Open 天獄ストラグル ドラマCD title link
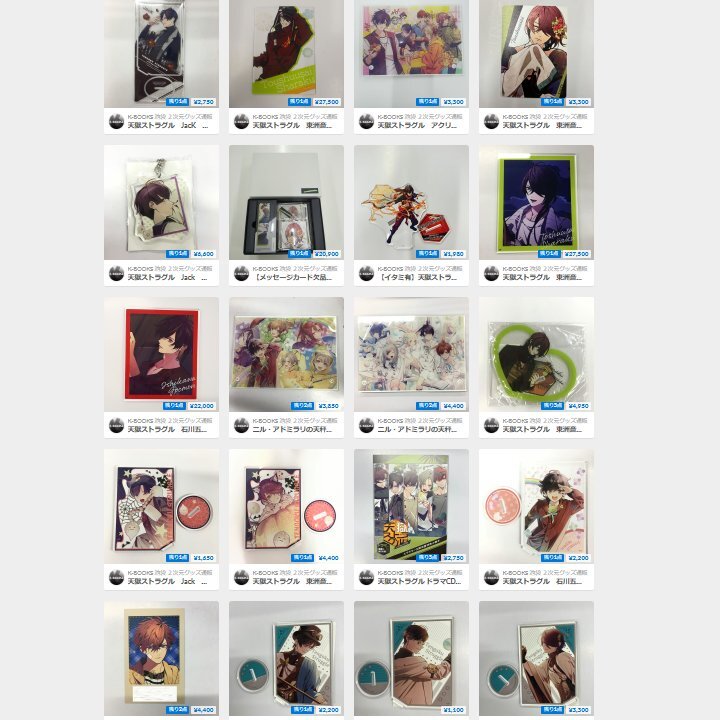The height and width of the screenshot is (720, 720). (419, 581)
